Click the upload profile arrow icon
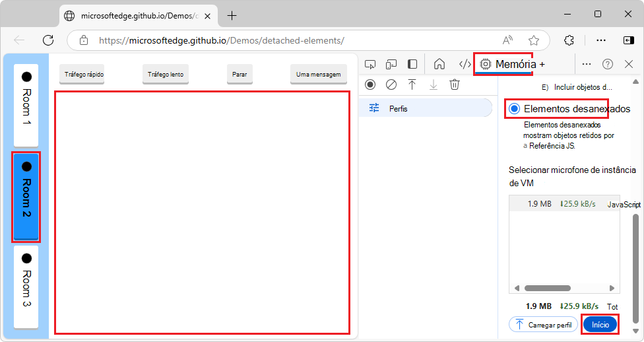Image resolution: width=644 pixels, height=342 pixels. click(x=412, y=85)
